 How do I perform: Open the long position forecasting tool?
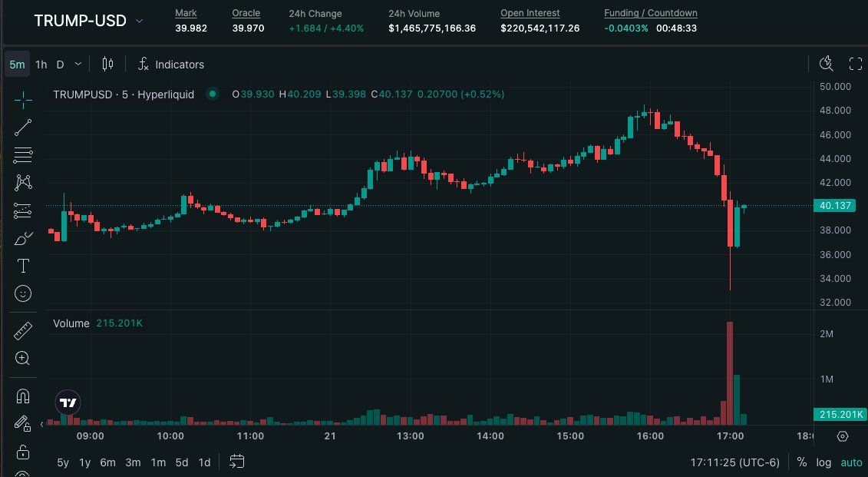[x=23, y=210]
